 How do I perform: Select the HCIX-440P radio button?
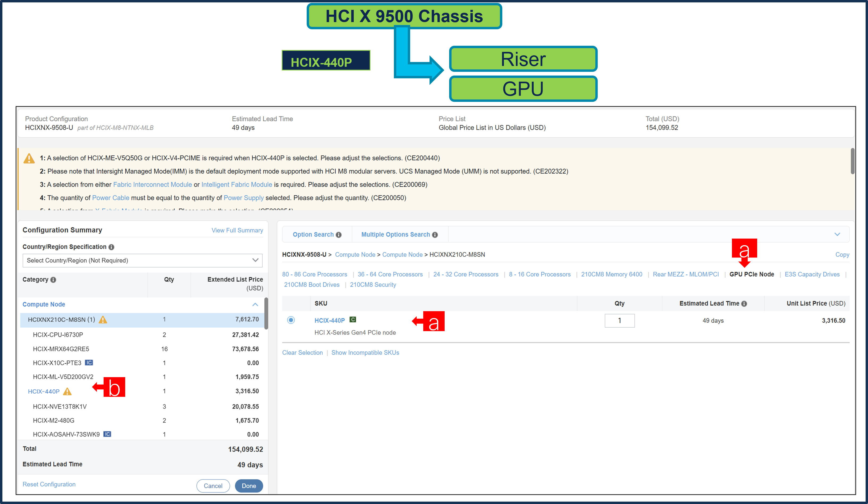[x=291, y=320]
